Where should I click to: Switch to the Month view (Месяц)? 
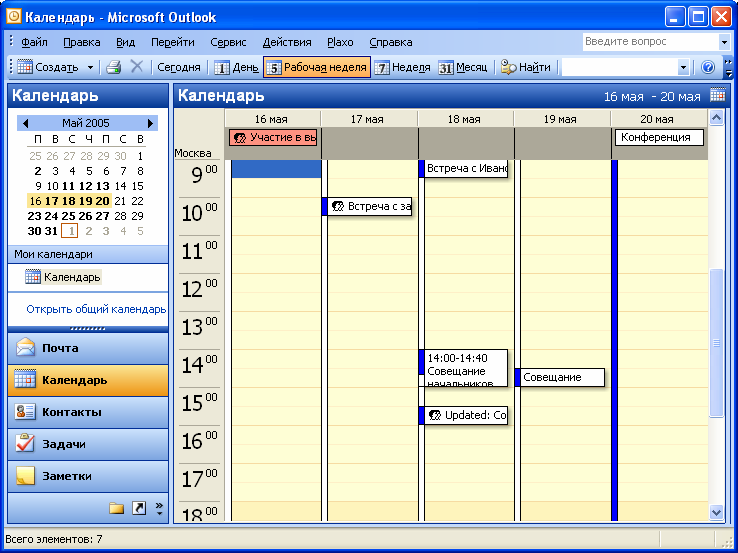click(x=463, y=67)
